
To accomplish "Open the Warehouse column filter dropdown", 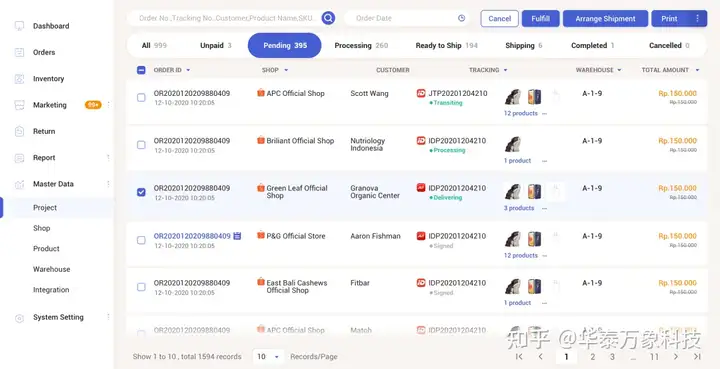I will pyautogui.click(x=619, y=70).
